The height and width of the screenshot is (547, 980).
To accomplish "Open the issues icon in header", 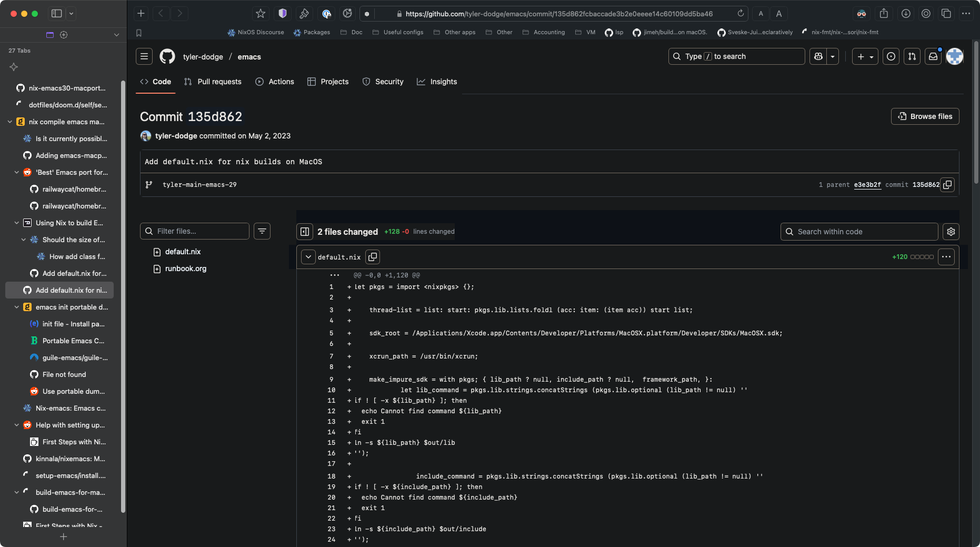I will pyautogui.click(x=891, y=56).
